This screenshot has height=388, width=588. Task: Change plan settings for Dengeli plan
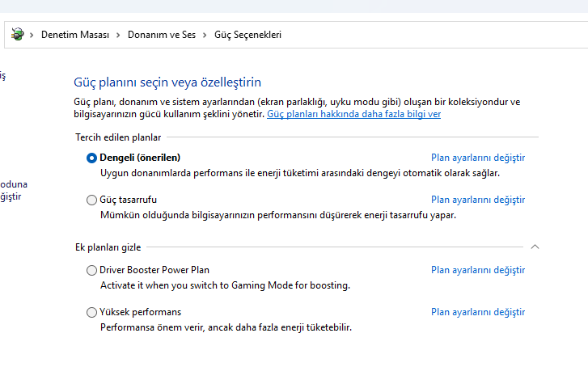pos(478,158)
